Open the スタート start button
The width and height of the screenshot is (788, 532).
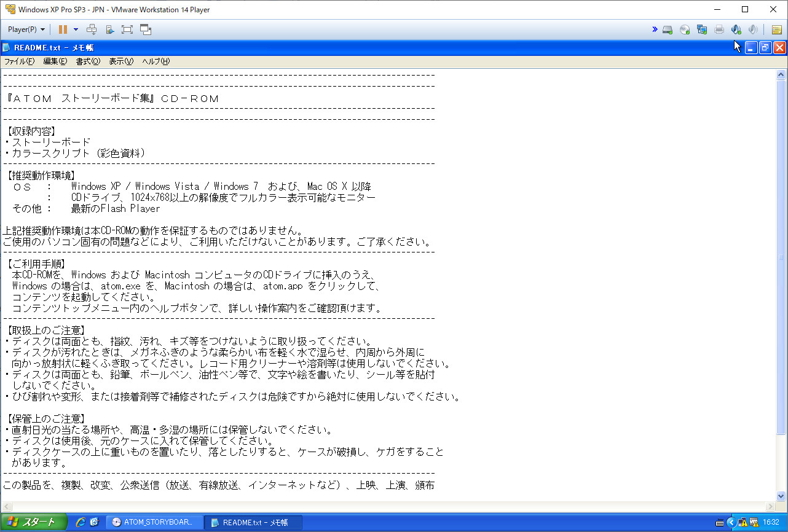pyautogui.click(x=34, y=522)
